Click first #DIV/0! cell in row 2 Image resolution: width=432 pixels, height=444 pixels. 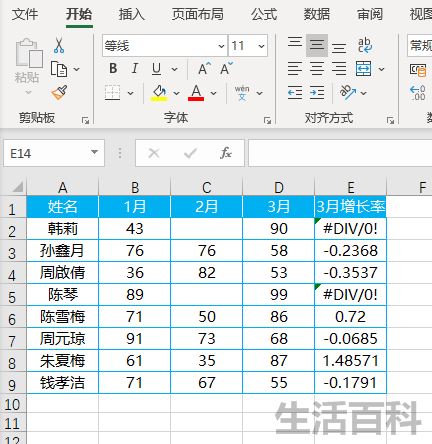tap(350, 229)
